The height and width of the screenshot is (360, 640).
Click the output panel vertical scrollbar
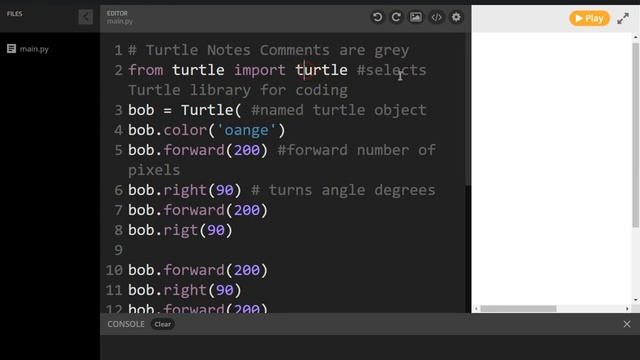pos(636,135)
